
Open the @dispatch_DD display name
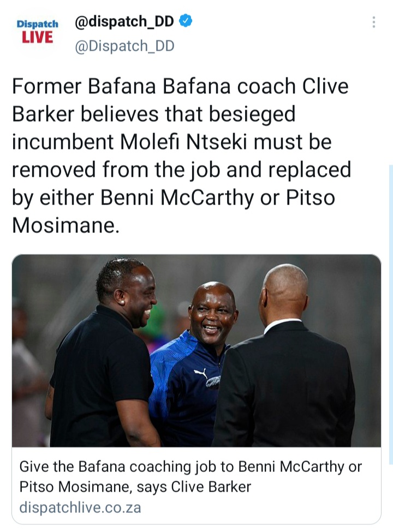(126, 22)
